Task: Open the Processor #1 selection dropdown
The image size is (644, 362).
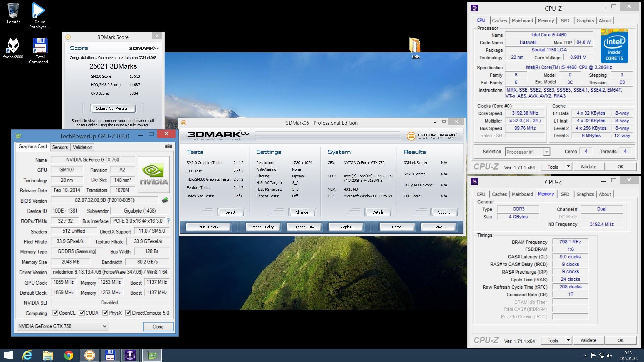Action: tap(546, 152)
